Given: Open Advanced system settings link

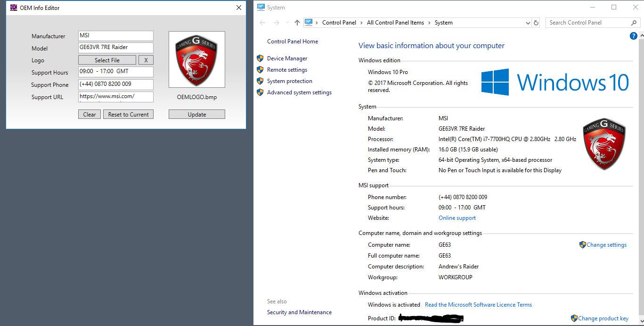Looking at the screenshot, I should [x=299, y=92].
